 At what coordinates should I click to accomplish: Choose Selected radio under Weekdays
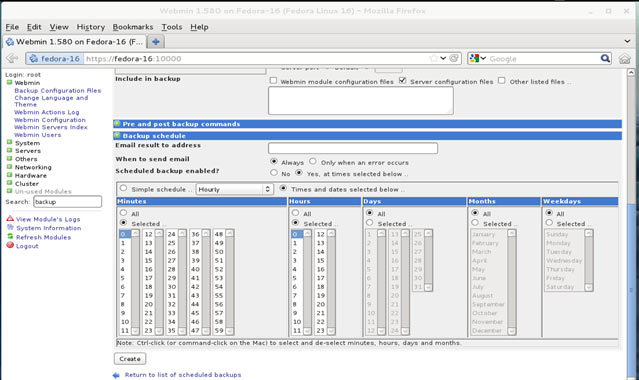click(x=549, y=223)
